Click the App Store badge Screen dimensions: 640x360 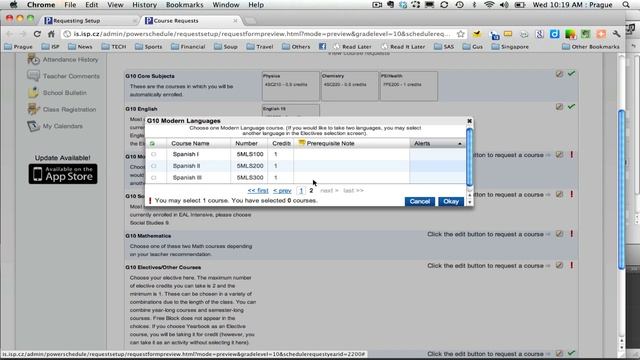point(63,174)
